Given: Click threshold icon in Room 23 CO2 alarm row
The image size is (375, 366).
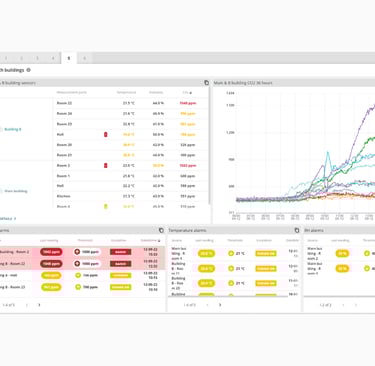Looking at the screenshot, I should click(78, 287).
